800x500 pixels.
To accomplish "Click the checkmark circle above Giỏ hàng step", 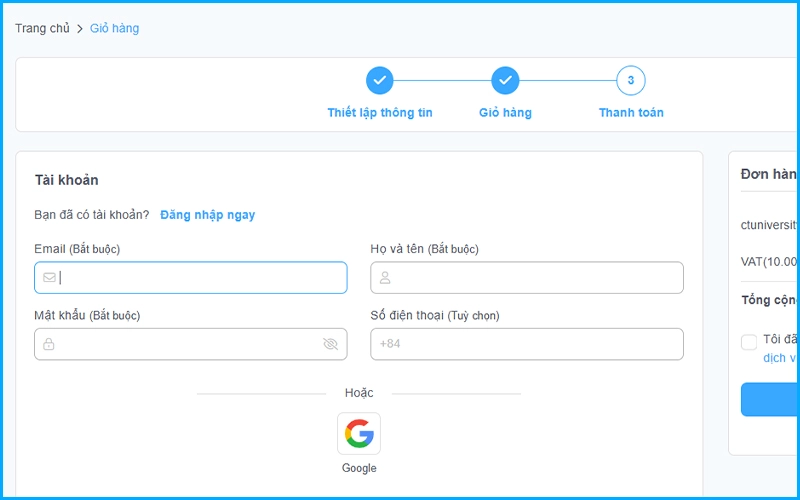I will pyautogui.click(x=505, y=81).
